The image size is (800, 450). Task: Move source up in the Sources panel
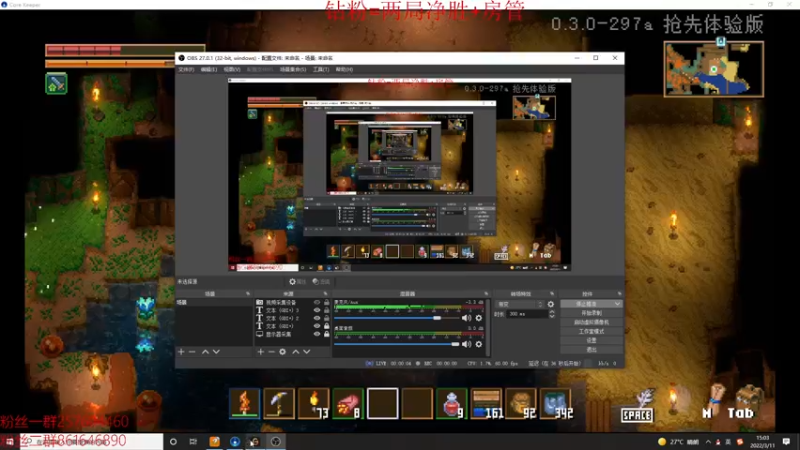coord(295,352)
